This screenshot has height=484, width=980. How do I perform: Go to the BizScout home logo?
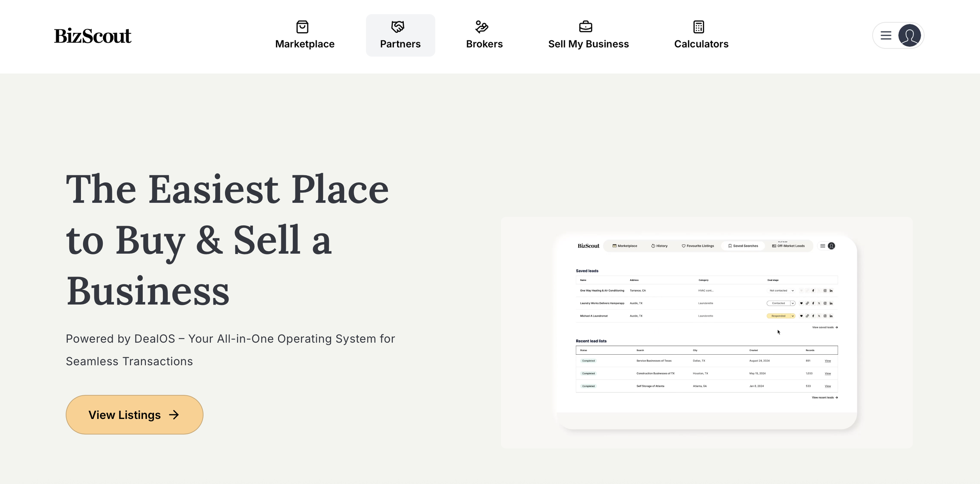[x=93, y=36]
